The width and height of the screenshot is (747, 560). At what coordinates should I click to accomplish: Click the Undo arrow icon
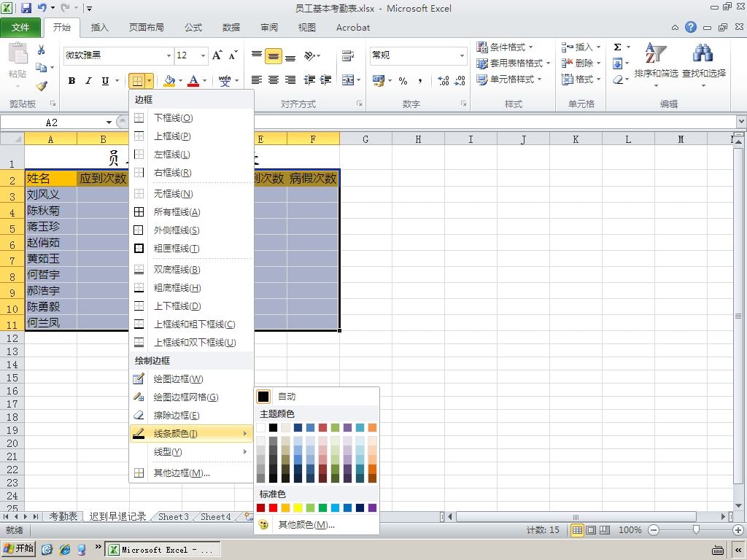(42, 8)
